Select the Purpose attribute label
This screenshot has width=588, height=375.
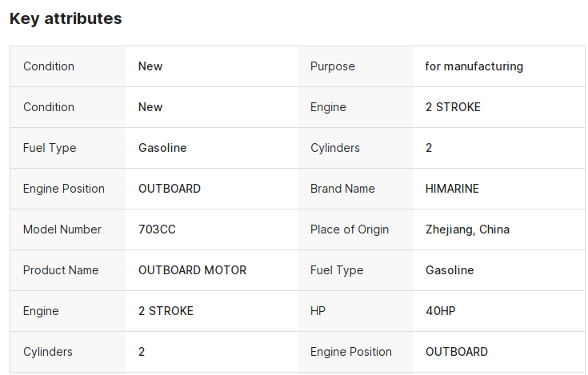(x=332, y=66)
